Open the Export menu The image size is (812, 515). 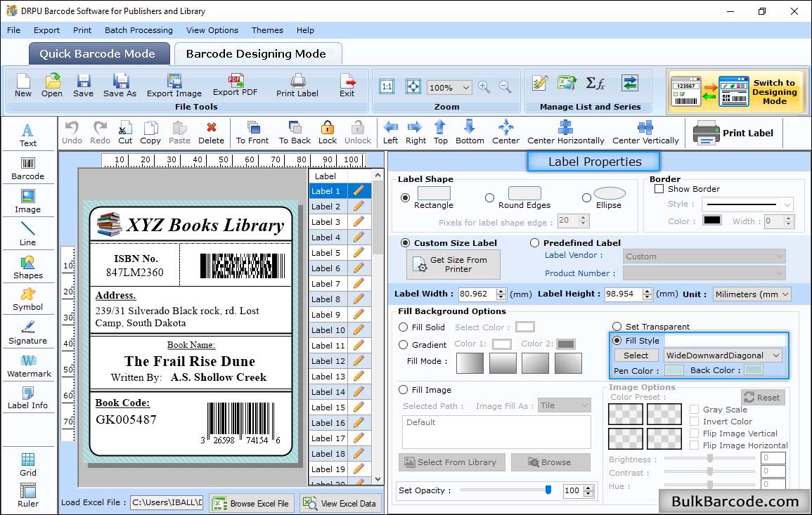tap(46, 30)
